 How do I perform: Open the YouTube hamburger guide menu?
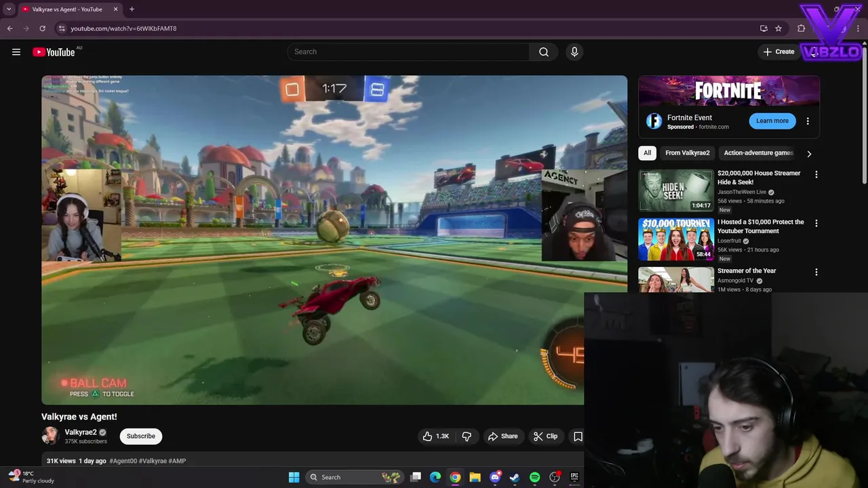point(16,52)
